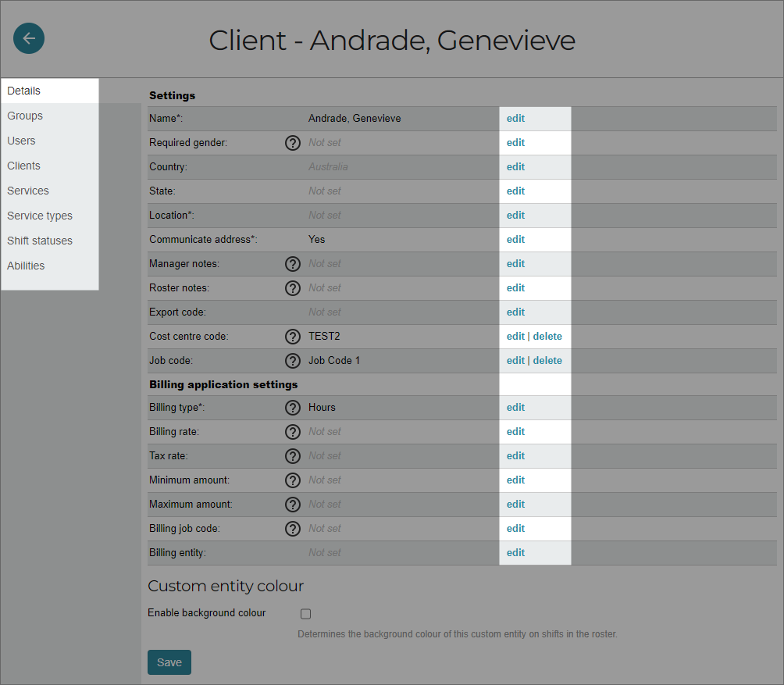Edit the Maximum amount
The image size is (784, 685).
point(515,505)
